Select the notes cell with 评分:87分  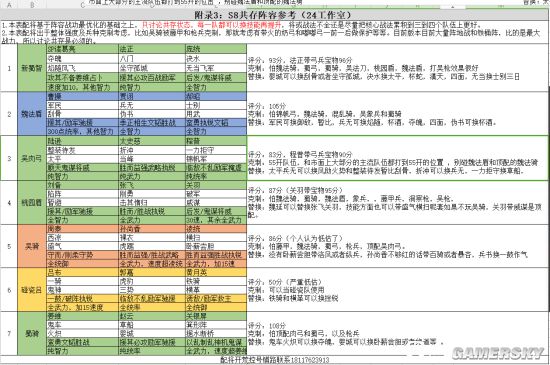[397, 203]
